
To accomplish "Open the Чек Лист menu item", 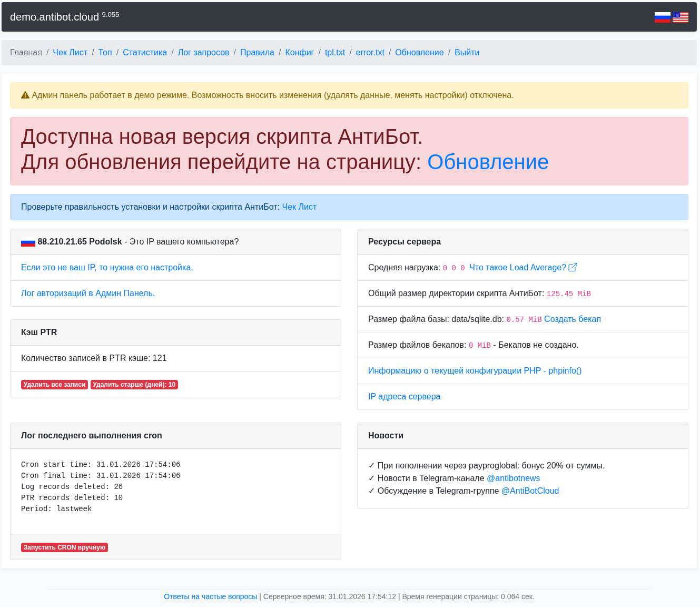I will coord(70,53).
